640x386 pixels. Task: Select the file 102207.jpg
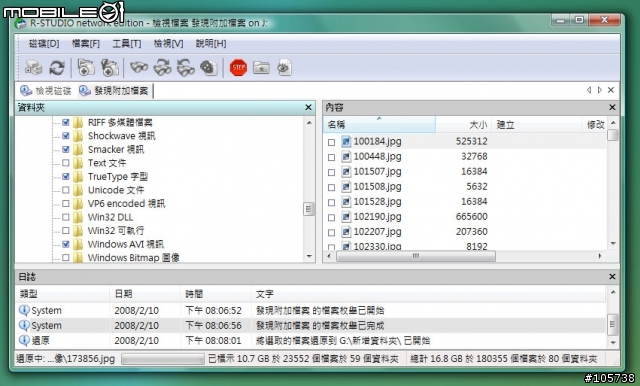377,232
